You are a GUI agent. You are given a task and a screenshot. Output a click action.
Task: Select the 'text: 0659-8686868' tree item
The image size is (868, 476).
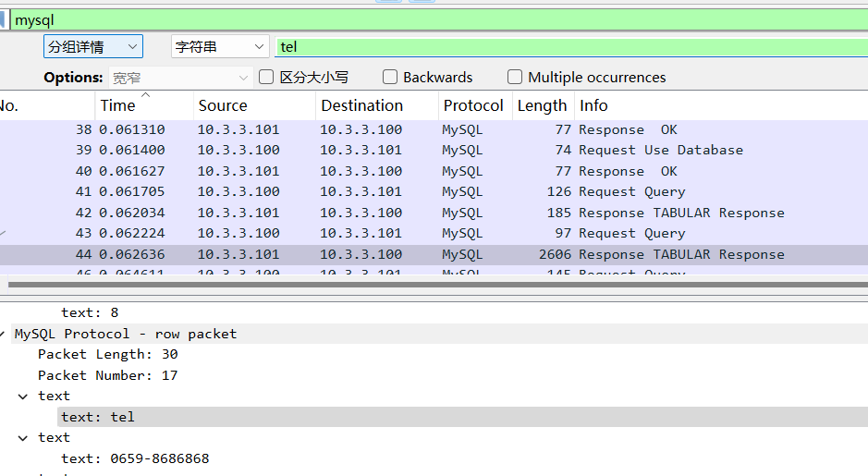(135, 458)
